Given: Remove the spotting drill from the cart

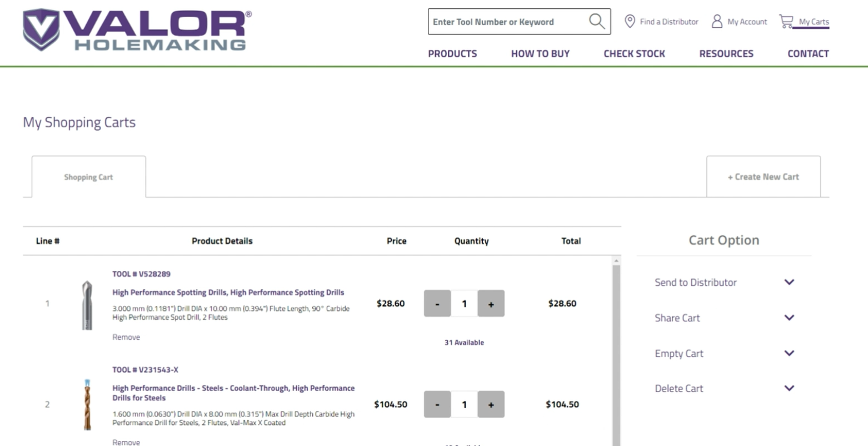Looking at the screenshot, I should pos(126,336).
